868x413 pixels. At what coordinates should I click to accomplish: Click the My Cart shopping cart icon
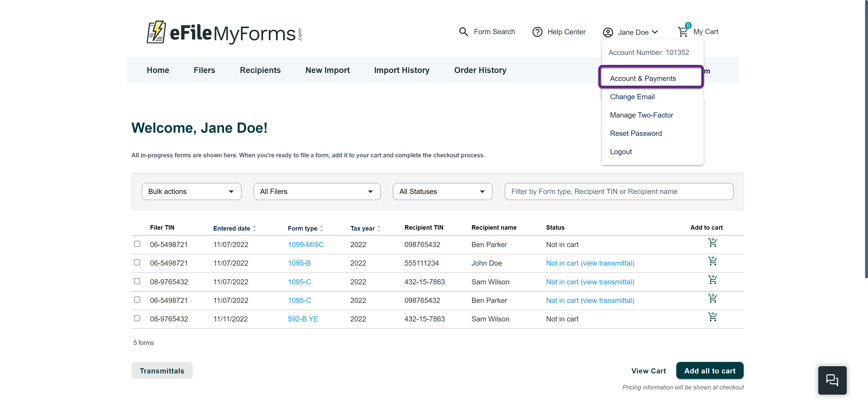coord(683,32)
